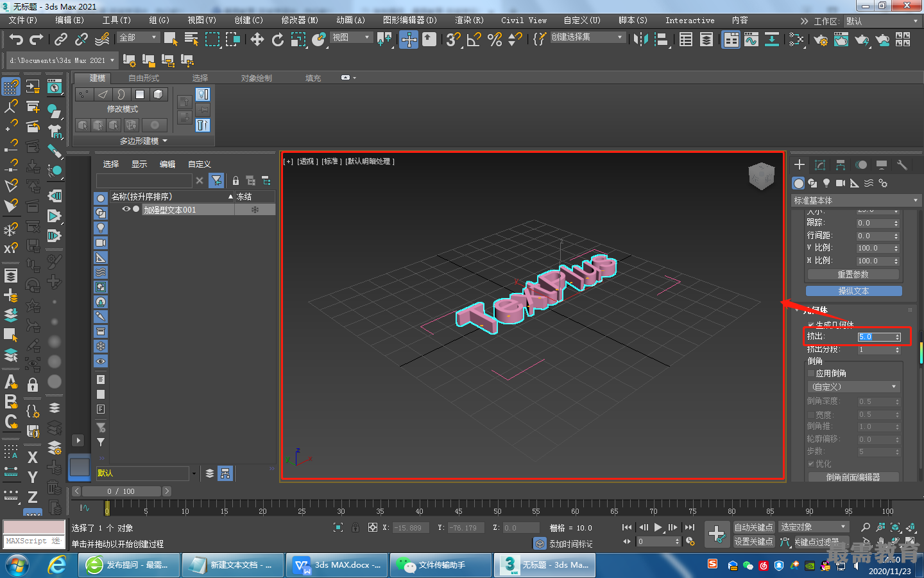This screenshot has width=924, height=578.
Task: Switch to the 对象绘制 ribbon tab
Action: [x=257, y=78]
